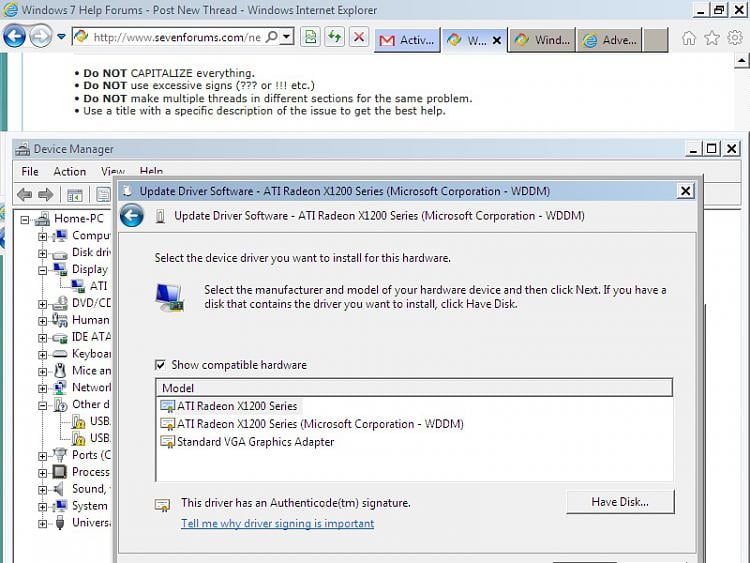The width and height of the screenshot is (750, 563).
Task: Collapse the Other devices node
Action: 43,406
